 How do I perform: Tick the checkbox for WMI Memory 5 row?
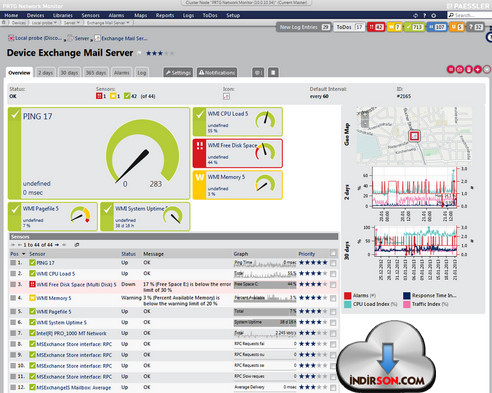coord(333,298)
